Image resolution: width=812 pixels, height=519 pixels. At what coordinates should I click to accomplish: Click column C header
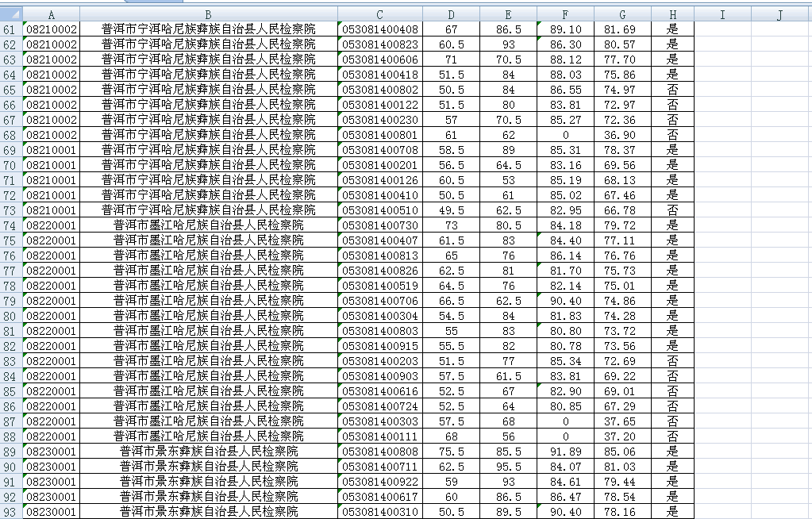point(379,15)
